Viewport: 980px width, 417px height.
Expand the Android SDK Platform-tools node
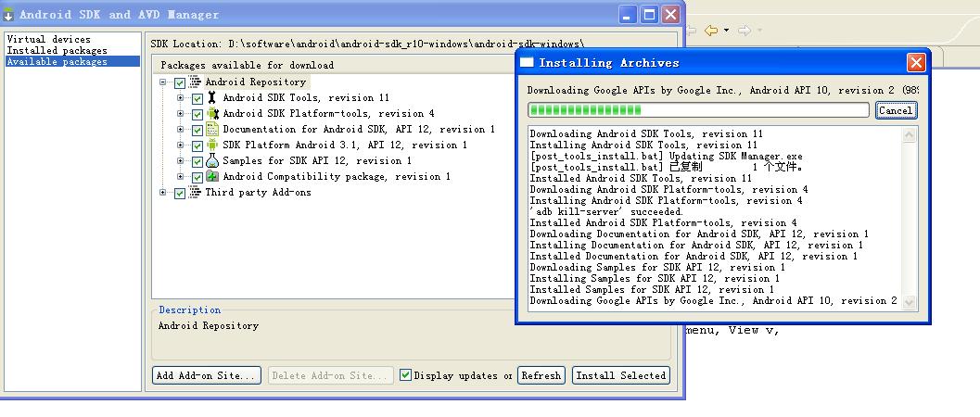coord(181,114)
